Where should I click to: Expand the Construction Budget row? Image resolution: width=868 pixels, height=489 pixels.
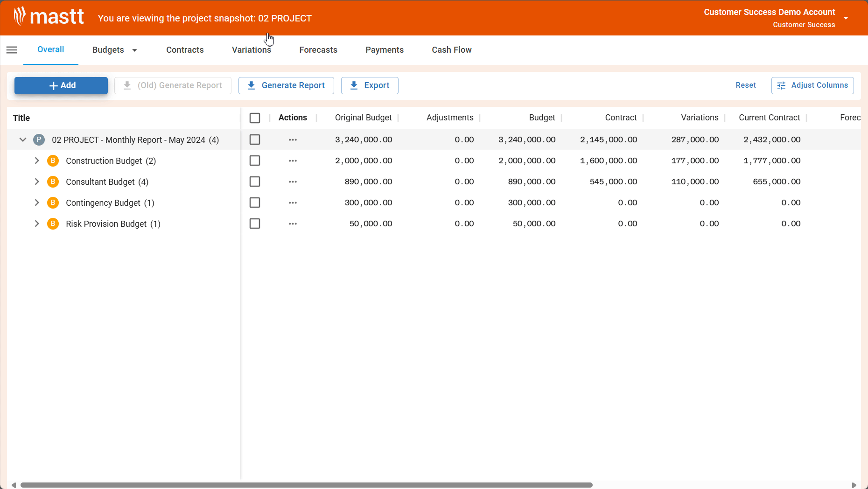coord(37,161)
